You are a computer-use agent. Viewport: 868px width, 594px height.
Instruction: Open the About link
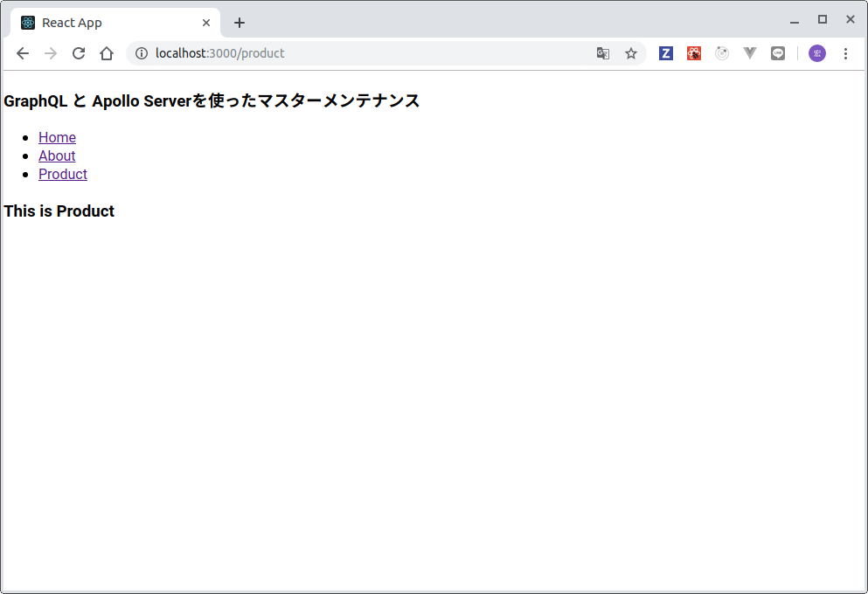coord(57,155)
